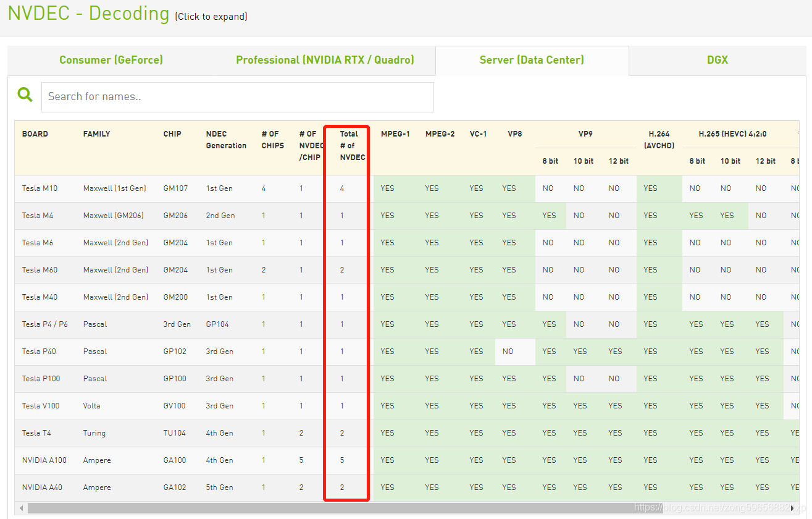Expand the NVDEC - Decoding heading
Screen dimensions: 812x519
[88, 13]
